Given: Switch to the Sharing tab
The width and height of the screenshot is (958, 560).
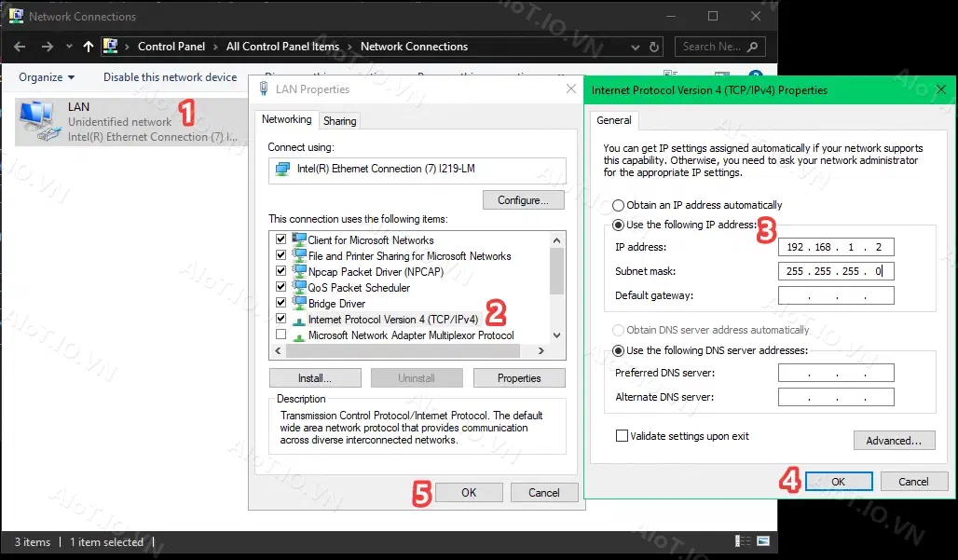Looking at the screenshot, I should 340,121.
